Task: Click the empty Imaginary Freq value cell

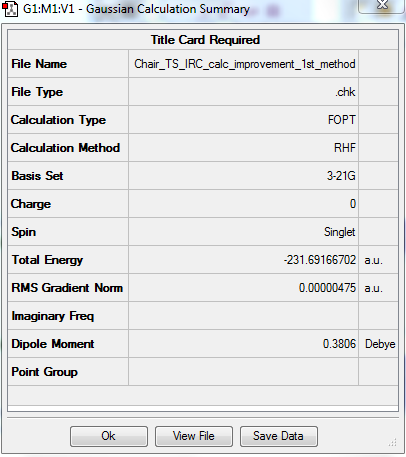Action: point(244,316)
